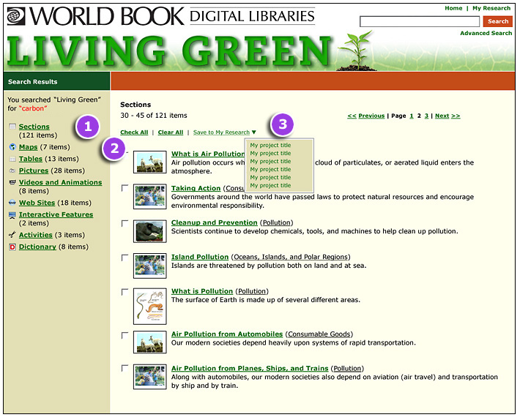Select the third My project title entry
The image size is (520, 420).
coord(270,161)
